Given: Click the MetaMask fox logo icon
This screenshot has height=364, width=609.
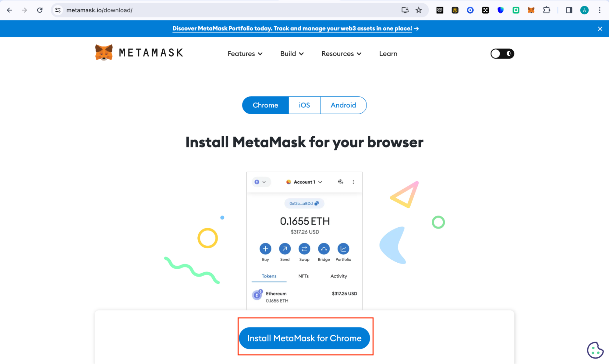Looking at the screenshot, I should click(103, 52).
